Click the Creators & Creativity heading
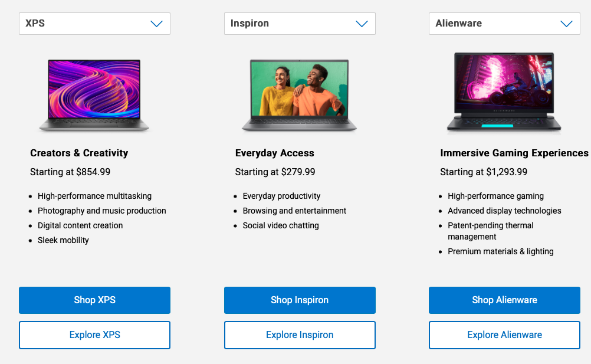 point(79,153)
